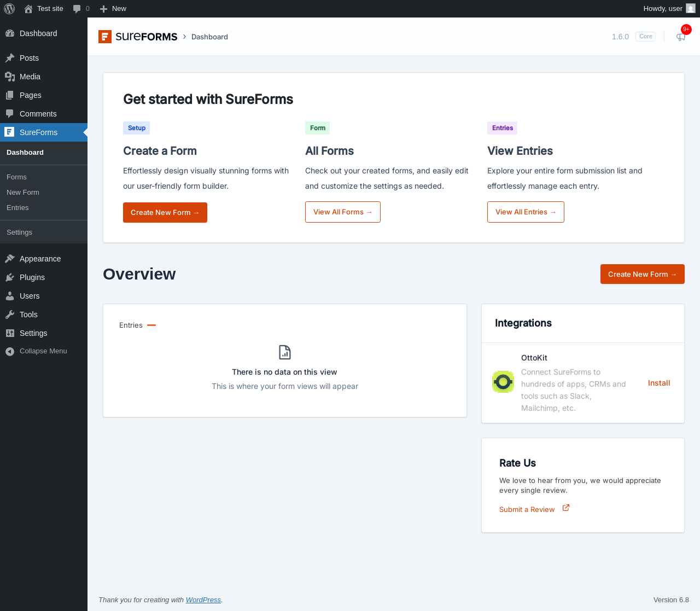Click the Entries tag label

point(502,128)
